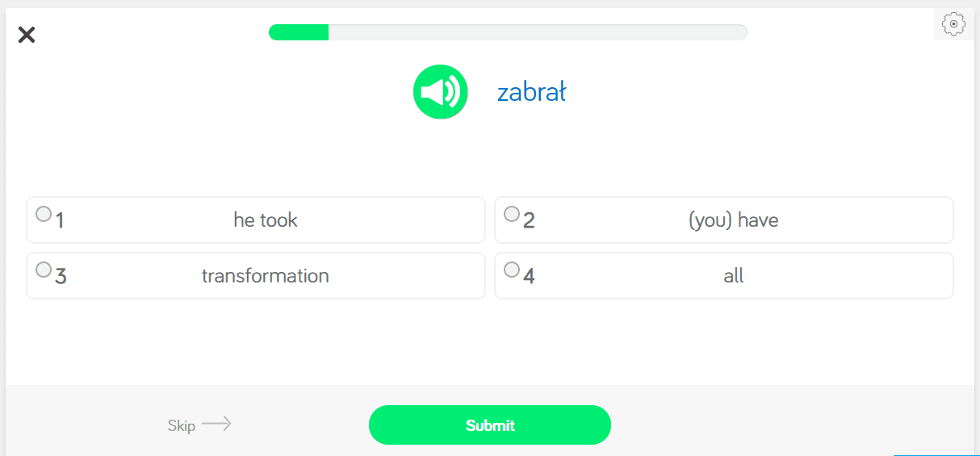Open settings with the gear icon
The height and width of the screenshot is (456, 980).
953,24
